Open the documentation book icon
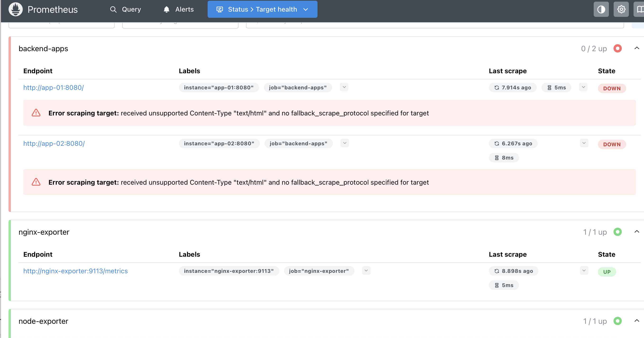The image size is (644, 338). [639, 9]
